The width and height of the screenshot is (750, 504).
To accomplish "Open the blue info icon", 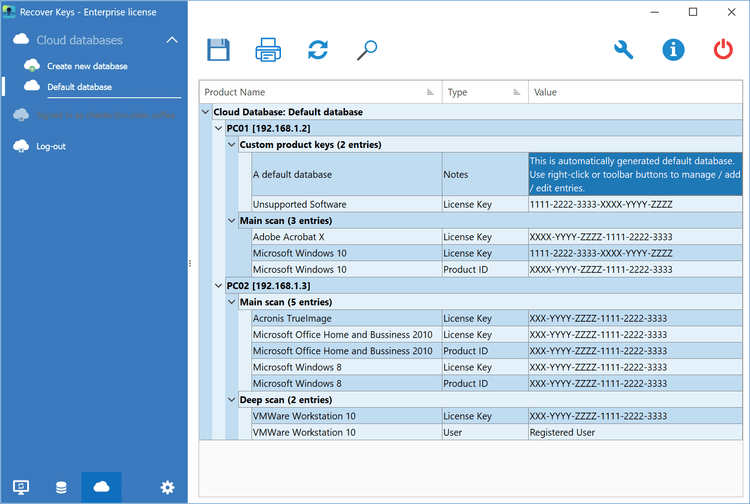I will 673,50.
